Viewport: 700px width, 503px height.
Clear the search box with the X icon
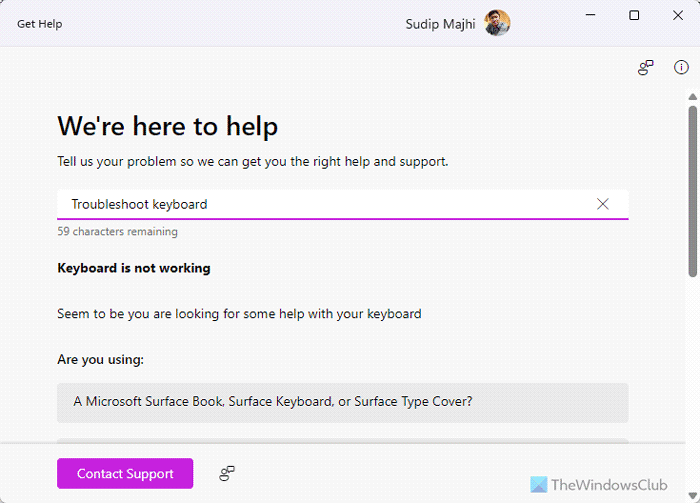coord(603,204)
